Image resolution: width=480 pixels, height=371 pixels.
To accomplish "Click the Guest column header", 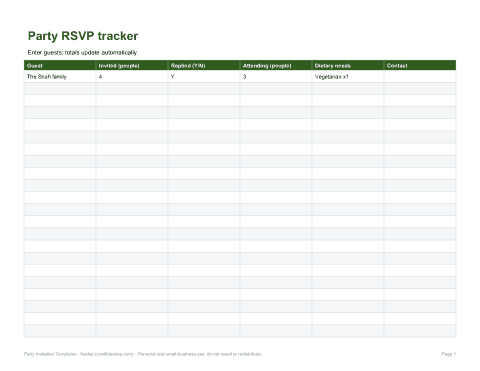I will [x=60, y=65].
